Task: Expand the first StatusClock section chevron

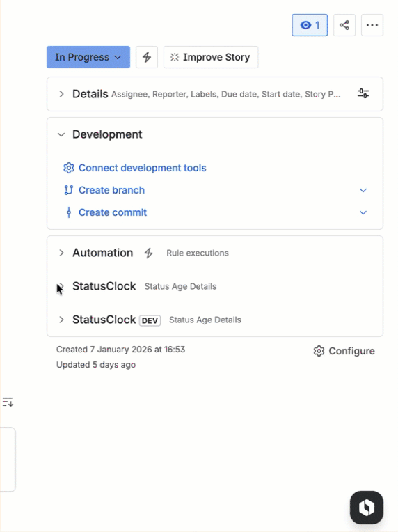Action: click(61, 286)
